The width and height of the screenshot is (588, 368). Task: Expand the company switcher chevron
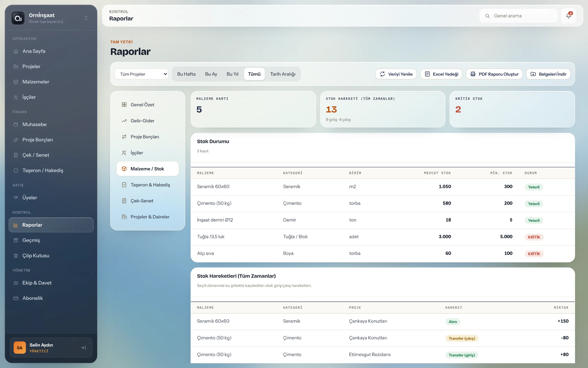tap(86, 18)
